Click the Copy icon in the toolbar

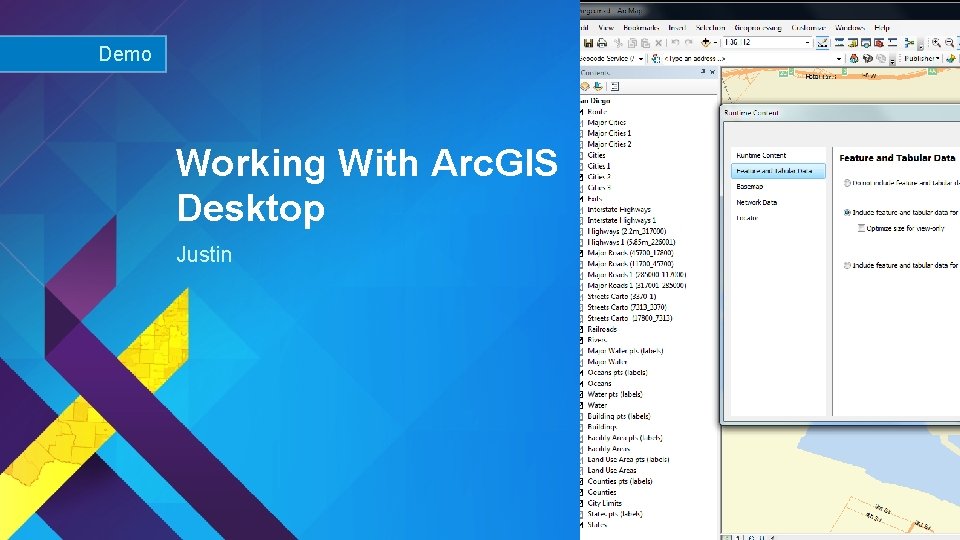coord(632,43)
